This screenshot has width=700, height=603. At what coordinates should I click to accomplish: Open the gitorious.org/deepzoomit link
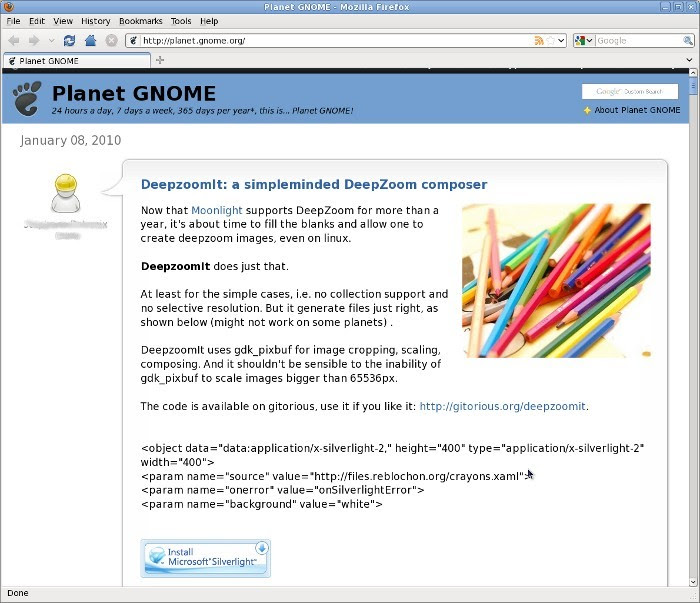502,406
